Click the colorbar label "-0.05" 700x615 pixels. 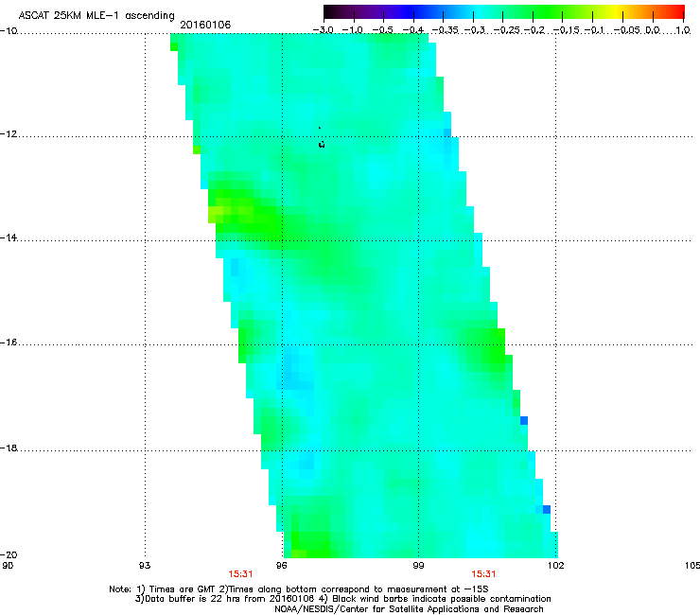[627, 30]
